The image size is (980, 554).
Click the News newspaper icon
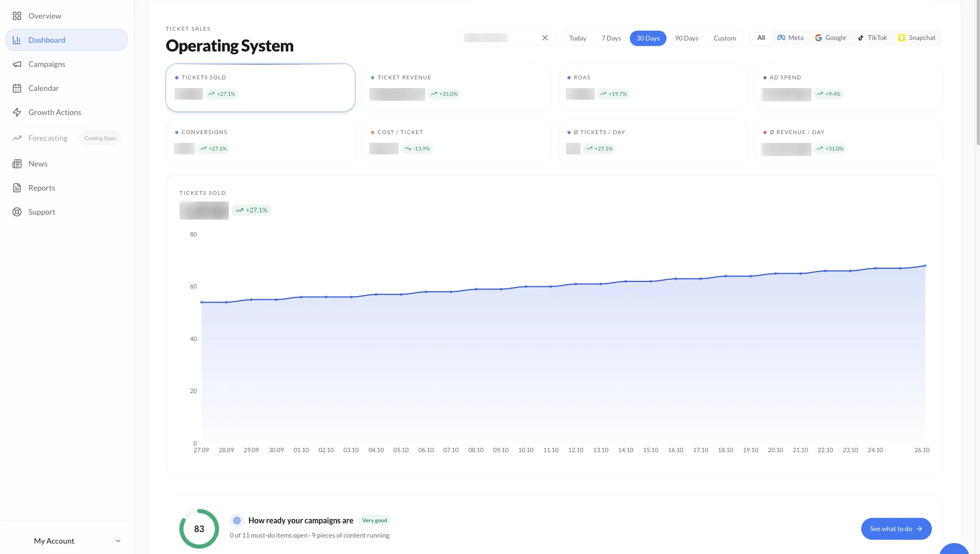tap(17, 164)
